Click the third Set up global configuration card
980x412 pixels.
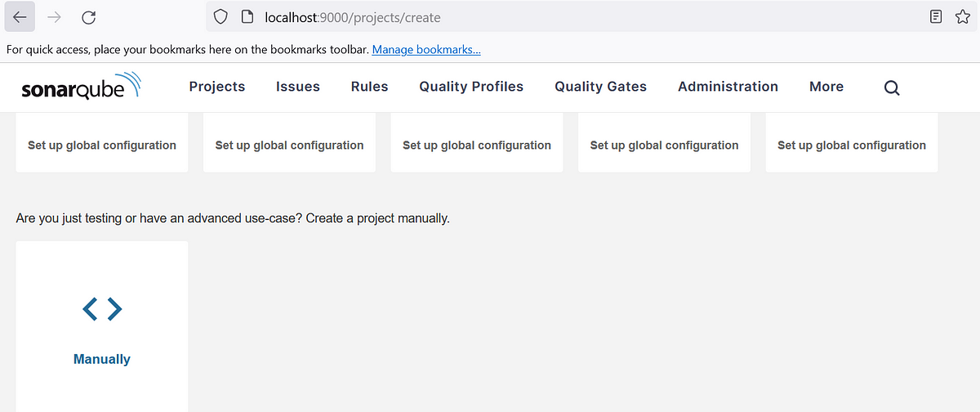point(477,143)
